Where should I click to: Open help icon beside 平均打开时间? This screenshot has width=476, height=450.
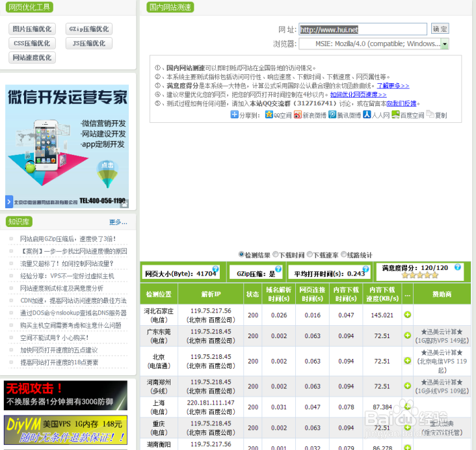[366, 269]
